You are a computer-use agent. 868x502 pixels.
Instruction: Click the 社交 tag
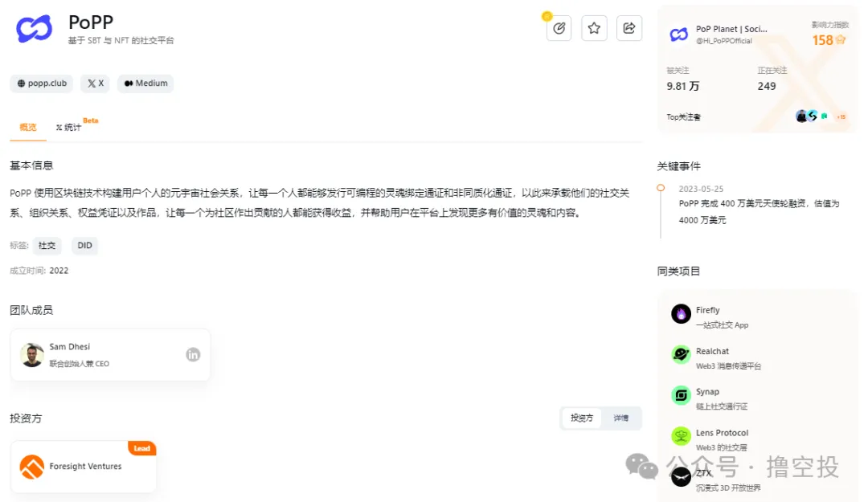click(x=47, y=246)
